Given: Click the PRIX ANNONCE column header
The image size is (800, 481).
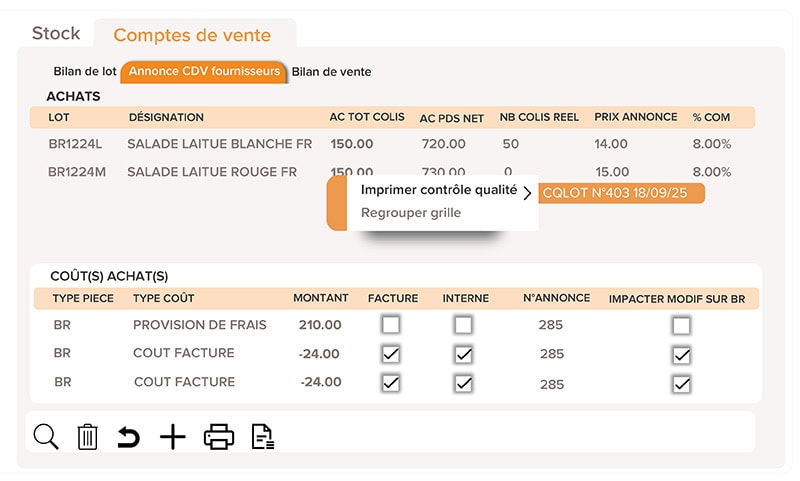Looking at the screenshot, I should click(636, 117).
